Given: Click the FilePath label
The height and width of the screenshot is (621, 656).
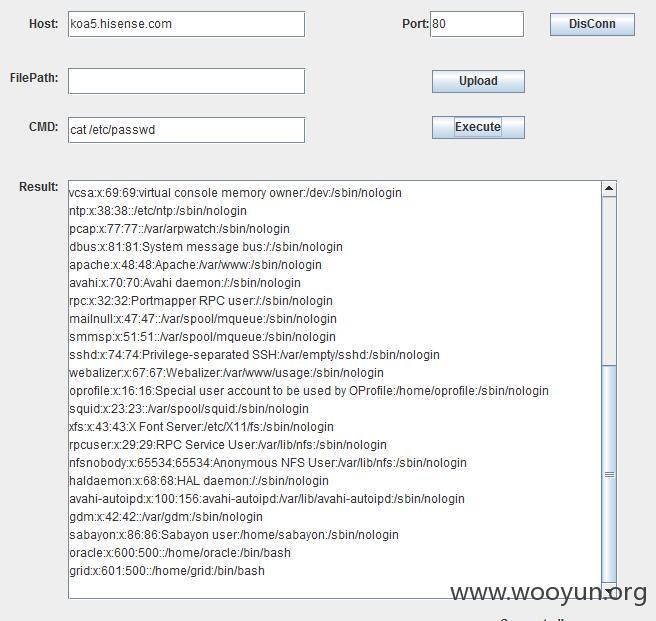Looking at the screenshot, I should [x=34, y=78].
